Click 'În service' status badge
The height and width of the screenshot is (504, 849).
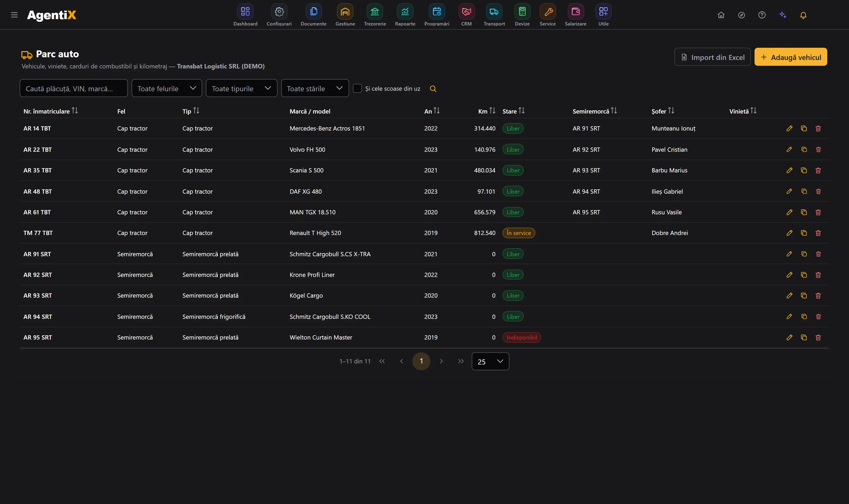tap(519, 233)
